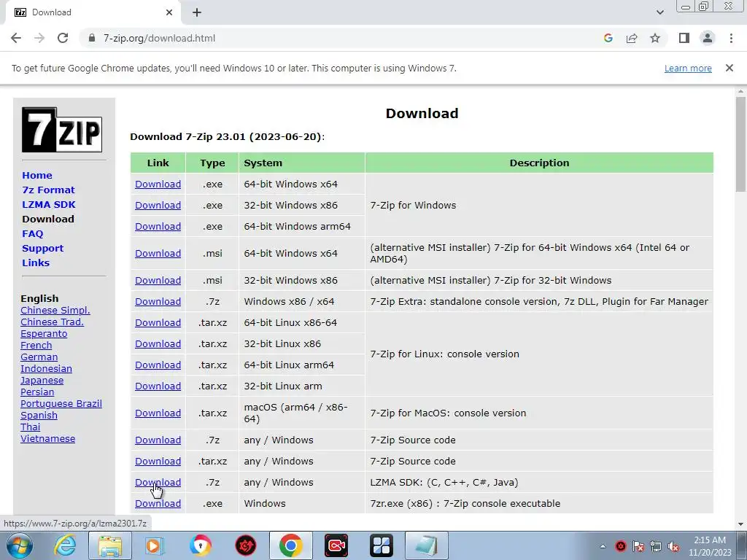Image resolution: width=747 pixels, height=560 pixels.
Task: Click the Download 7-Zip 23.01 heading
Action: click(x=228, y=136)
